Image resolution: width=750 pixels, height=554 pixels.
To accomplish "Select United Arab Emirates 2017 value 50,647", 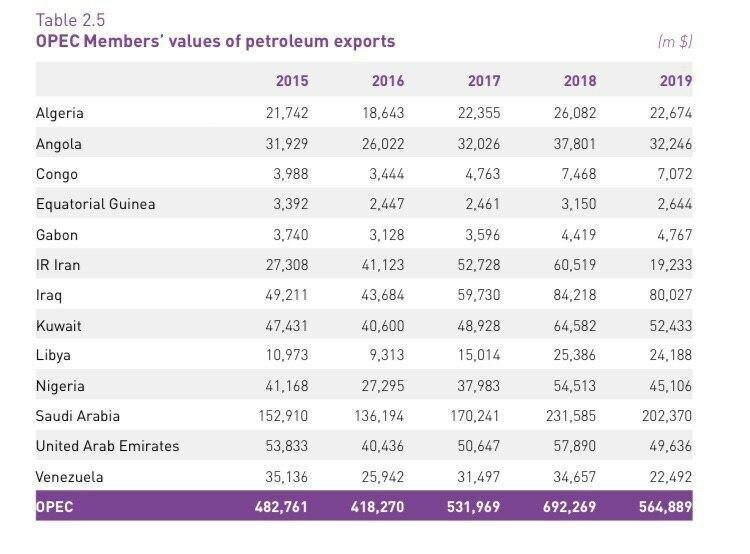I will (479, 446).
